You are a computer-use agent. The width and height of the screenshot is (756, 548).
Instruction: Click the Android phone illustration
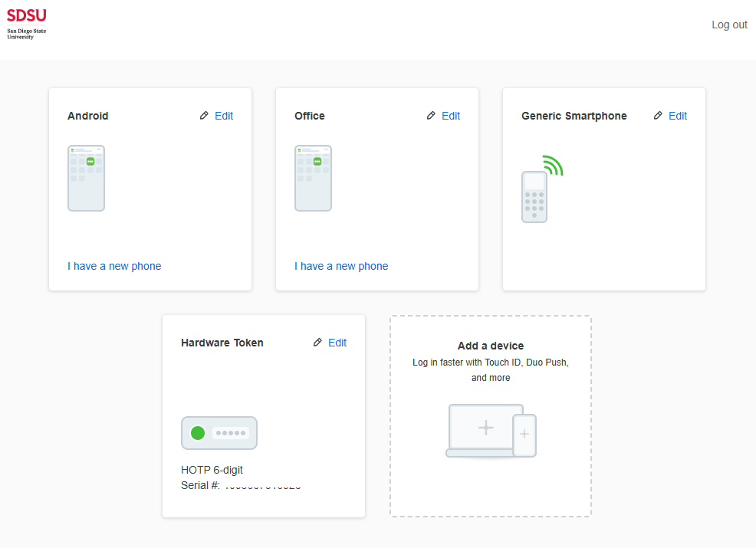point(87,178)
